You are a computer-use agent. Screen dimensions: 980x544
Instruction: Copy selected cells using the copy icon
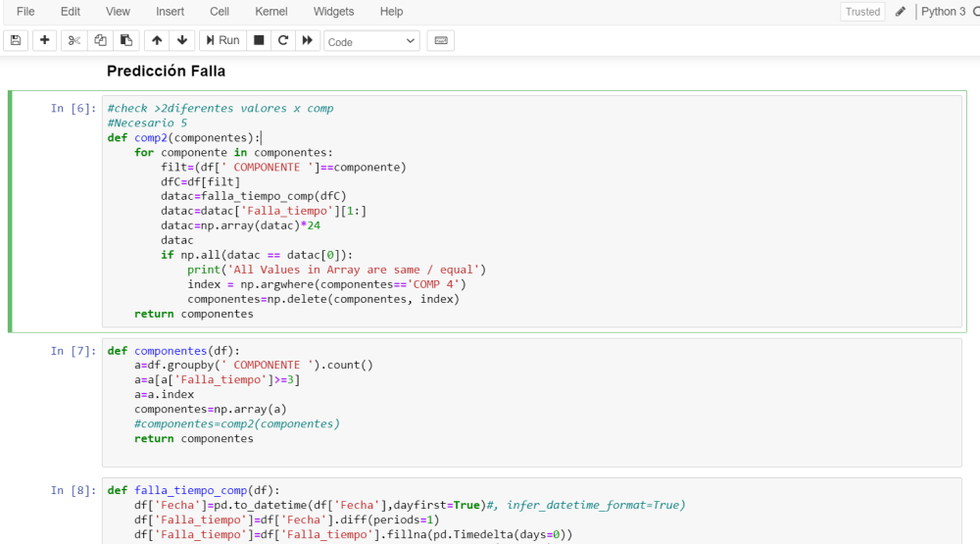[100, 40]
